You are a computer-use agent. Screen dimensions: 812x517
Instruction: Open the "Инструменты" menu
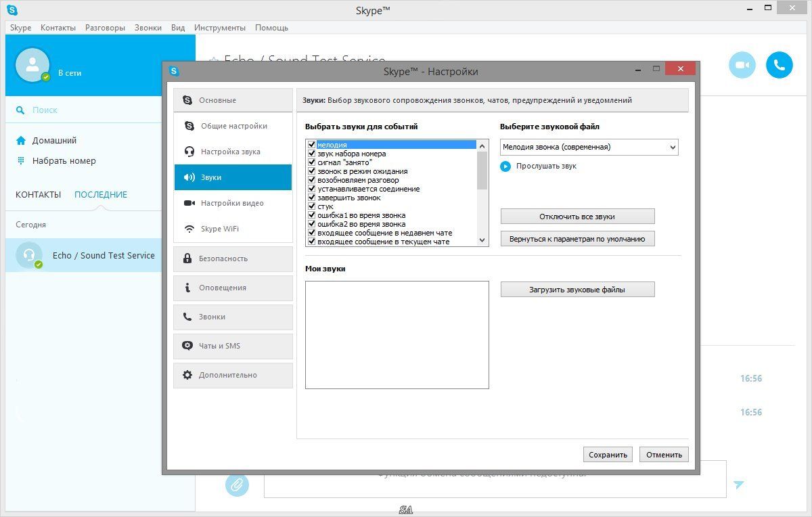(219, 28)
